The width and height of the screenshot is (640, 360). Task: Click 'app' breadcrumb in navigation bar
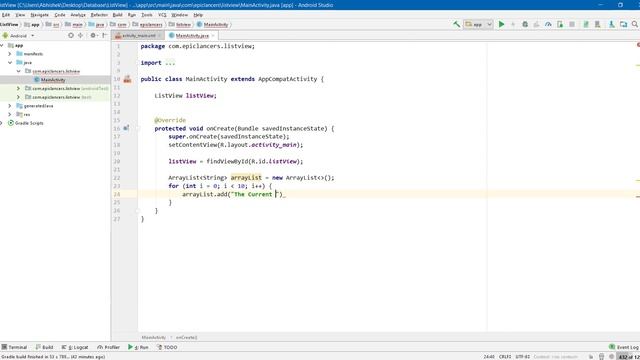(32, 24)
